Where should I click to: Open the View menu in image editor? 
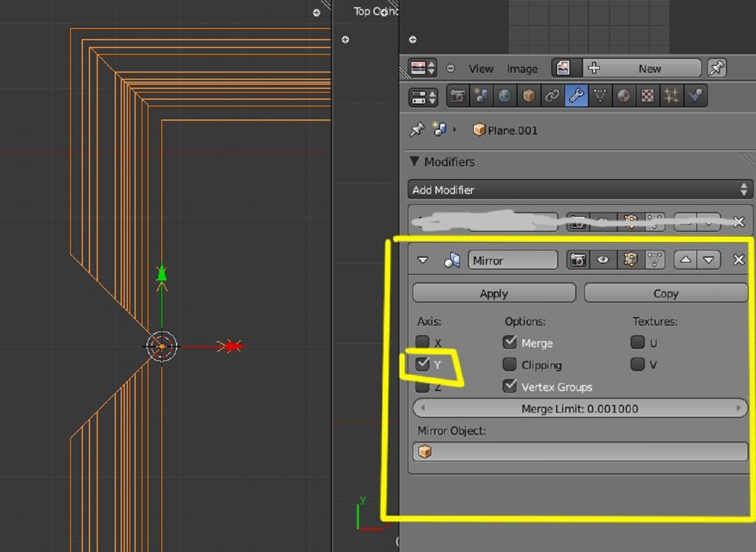(x=481, y=68)
